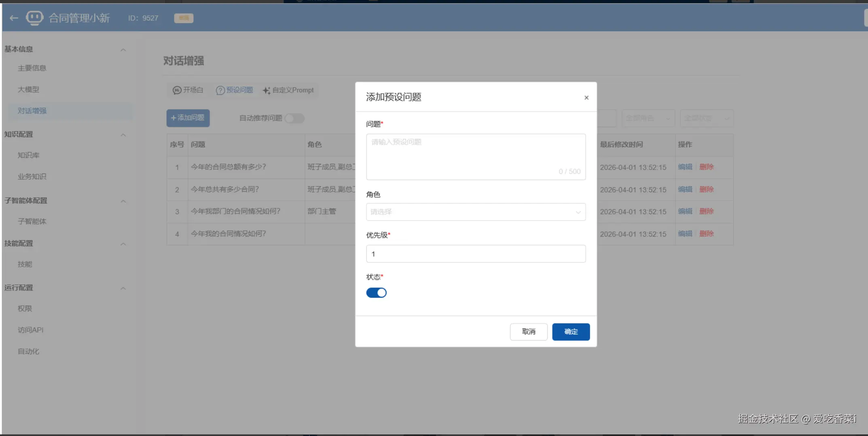Viewport: 868px width, 436px height.
Task: Click the robot logo beside 合同管理小新
Action: pyautogui.click(x=34, y=18)
